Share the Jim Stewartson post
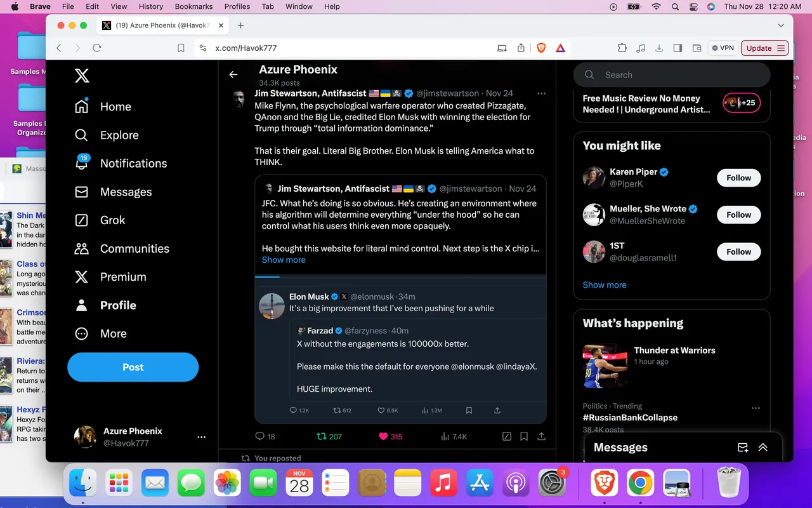Viewport: 812px width, 508px height. click(x=541, y=436)
